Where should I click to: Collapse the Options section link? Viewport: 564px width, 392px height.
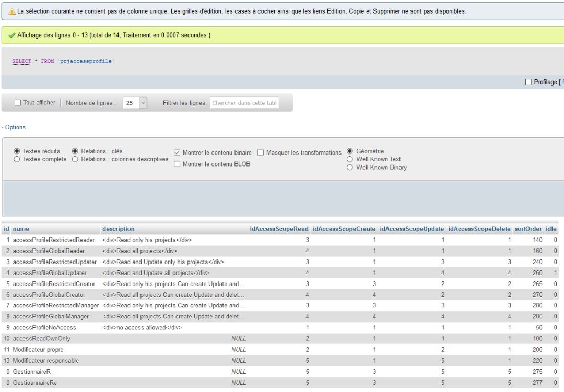click(14, 127)
